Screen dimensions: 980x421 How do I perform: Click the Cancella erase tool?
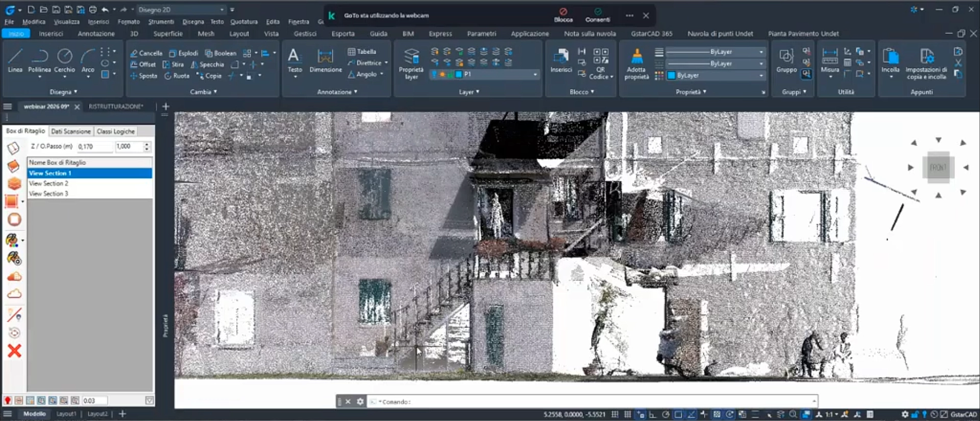point(146,53)
